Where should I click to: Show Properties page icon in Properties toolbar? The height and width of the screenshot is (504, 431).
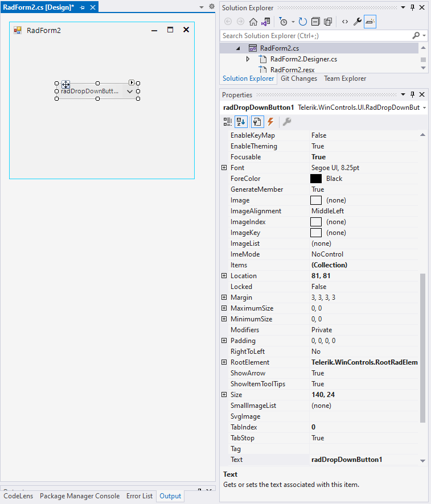click(257, 122)
